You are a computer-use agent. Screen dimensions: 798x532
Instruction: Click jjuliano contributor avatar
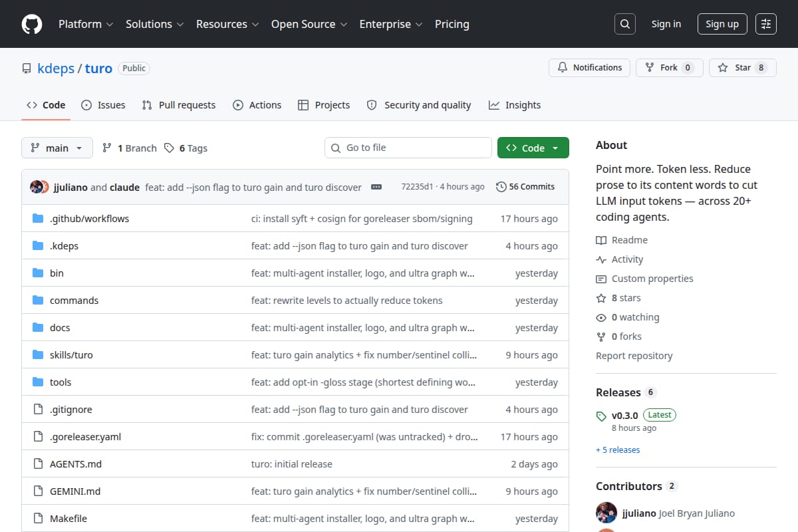(606, 513)
